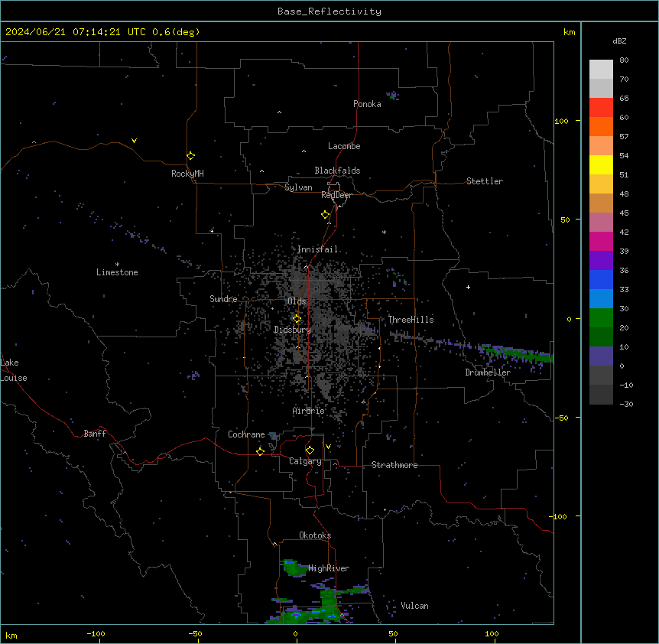Click green radar echo beside HighRiver
This screenshot has width=659, height=644.
(294, 568)
